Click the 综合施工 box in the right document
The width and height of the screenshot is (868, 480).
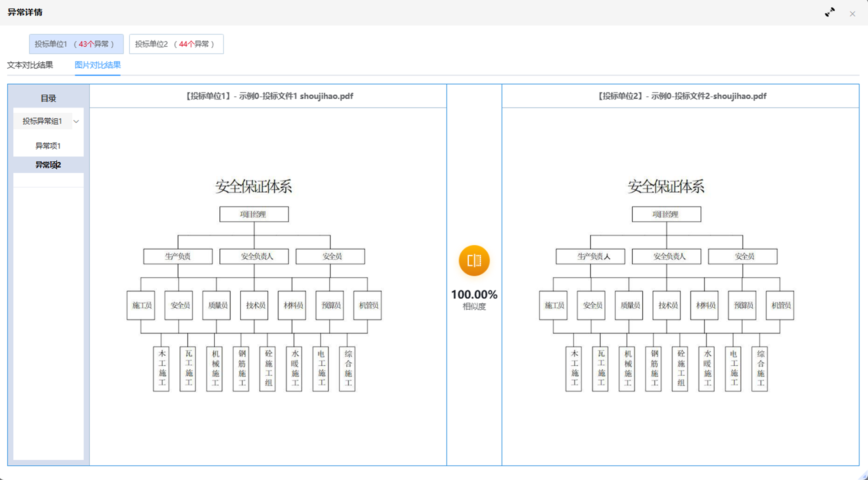[760, 369]
